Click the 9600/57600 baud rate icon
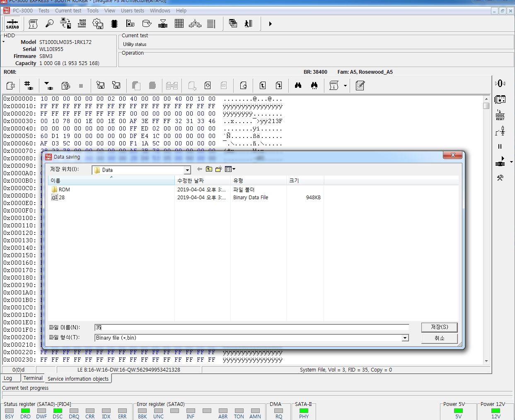 [x=82, y=24]
